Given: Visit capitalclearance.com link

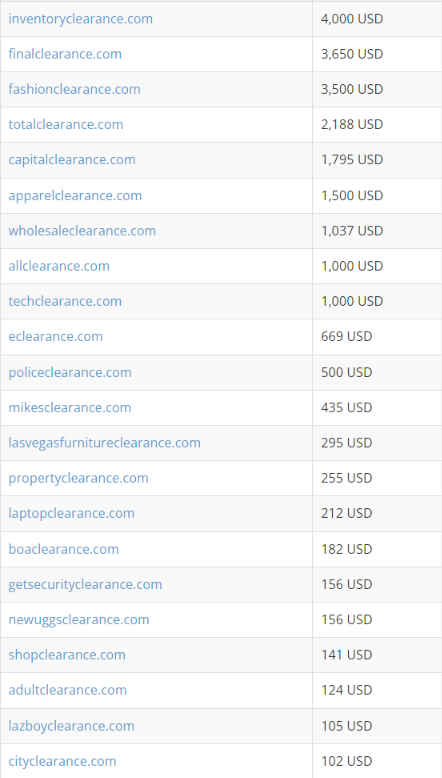Looking at the screenshot, I should pyautogui.click(x=72, y=160).
